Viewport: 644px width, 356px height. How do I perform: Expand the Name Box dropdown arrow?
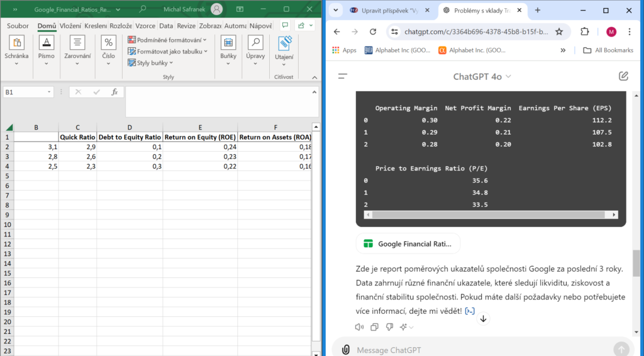[x=49, y=92]
